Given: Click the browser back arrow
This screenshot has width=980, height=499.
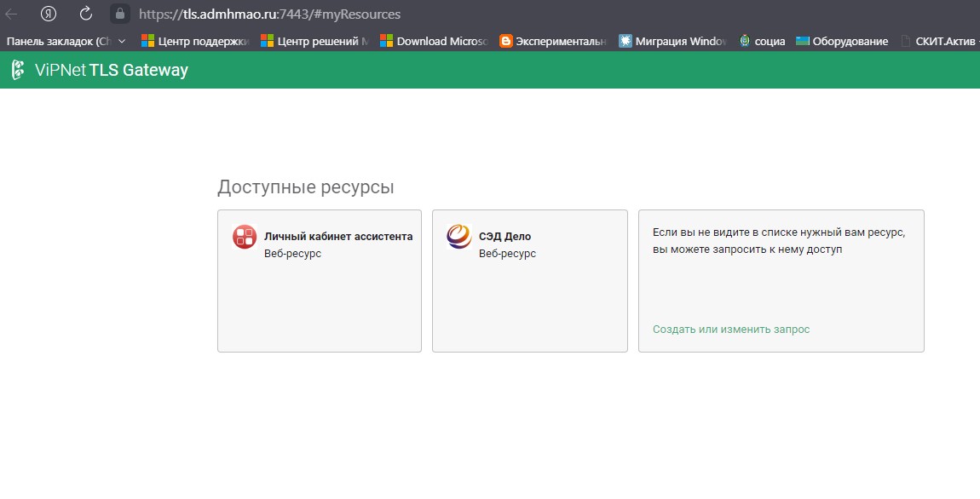Looking at the screenshot, I should click(11, 14).
